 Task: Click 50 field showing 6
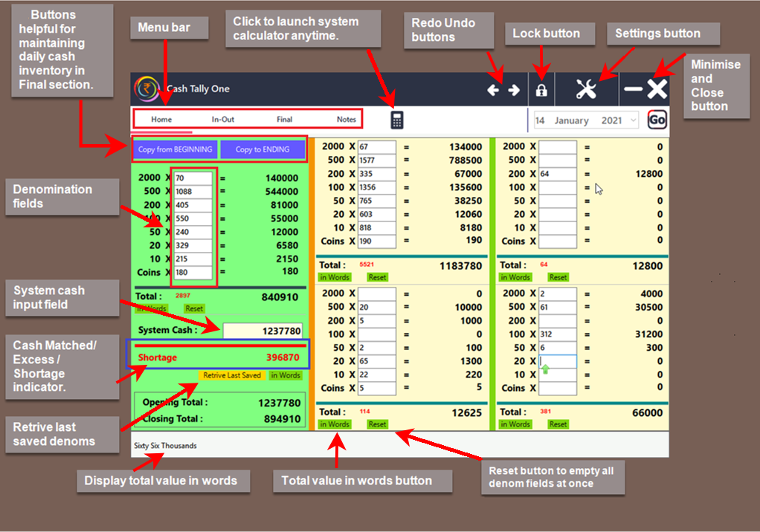pyautogui.click(x=558, y=348)
